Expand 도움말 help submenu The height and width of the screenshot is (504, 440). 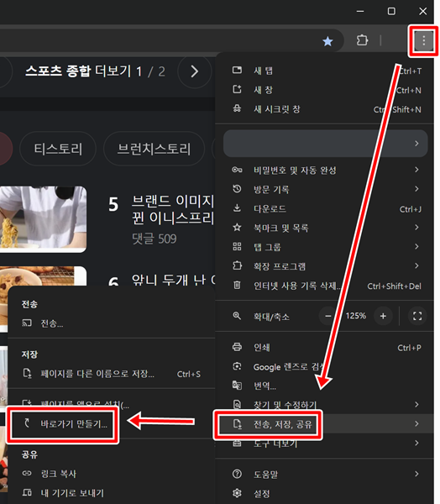point(325,474)
